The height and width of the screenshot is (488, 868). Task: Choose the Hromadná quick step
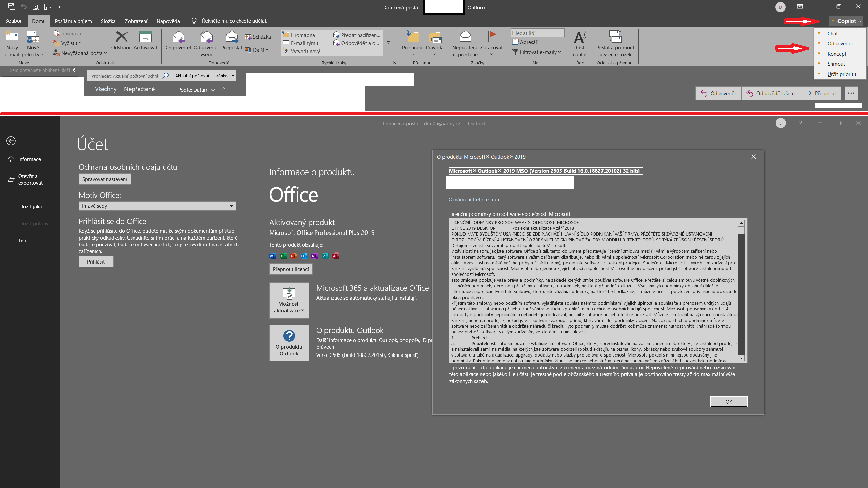point(299,35)
